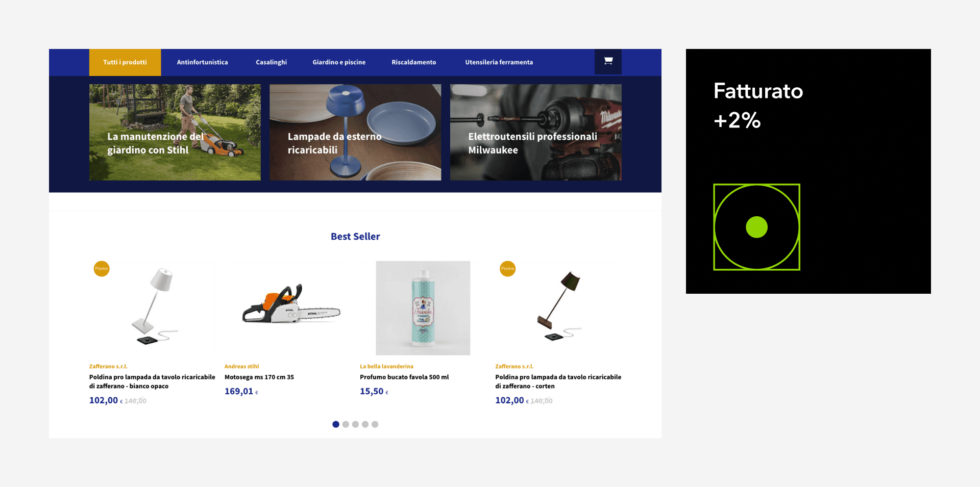The height and width of the screenshot is (487, 980).
Task: Click the Promo badge on white Poldina lamp
Action: click(x=102, y=269)
